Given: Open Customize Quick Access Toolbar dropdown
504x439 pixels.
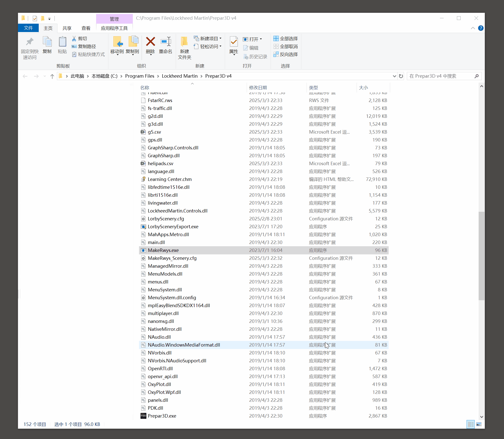Looking at the screenshot, I should tap(49, 18).
